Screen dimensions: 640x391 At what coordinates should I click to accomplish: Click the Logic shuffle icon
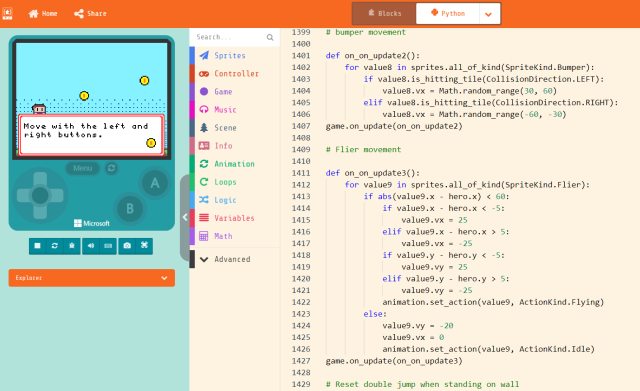[x=204, y=200]
